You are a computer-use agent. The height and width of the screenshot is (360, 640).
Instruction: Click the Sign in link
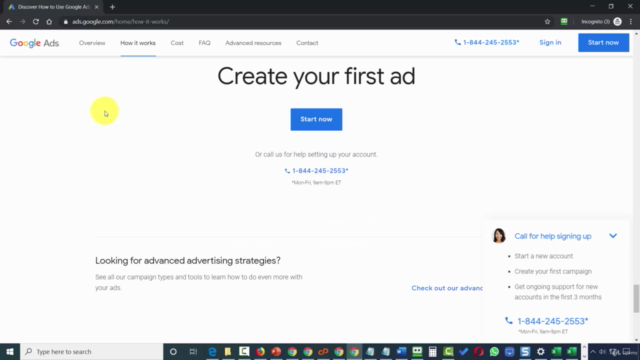(x=550, y=42)
